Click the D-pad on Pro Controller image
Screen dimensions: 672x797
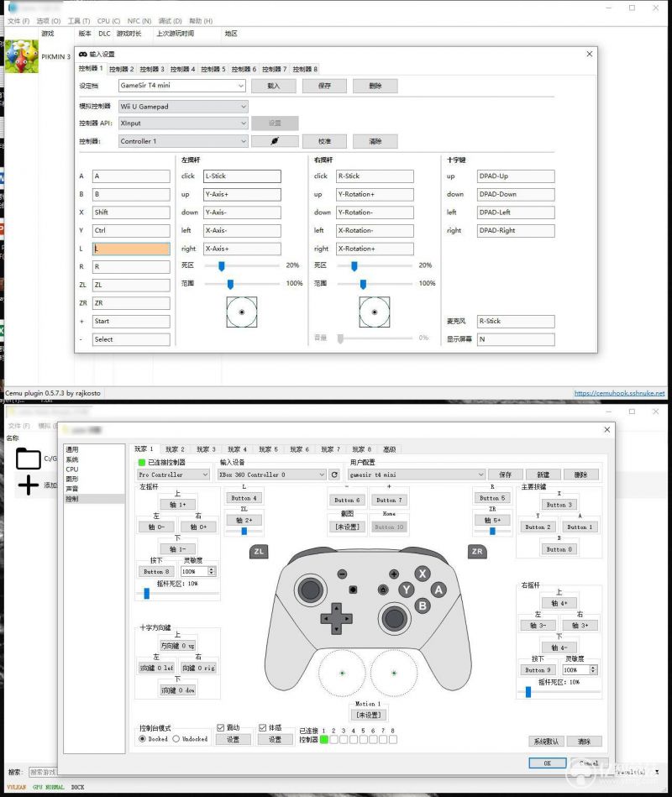click(x=336, y=619)
